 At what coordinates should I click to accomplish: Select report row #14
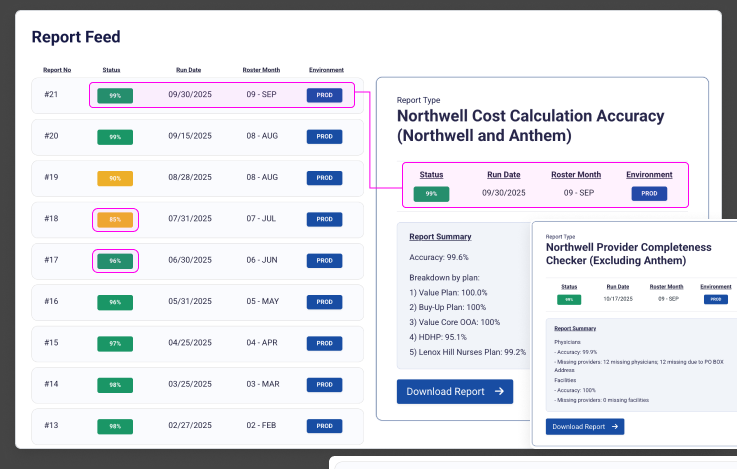(x=197, y=385)
